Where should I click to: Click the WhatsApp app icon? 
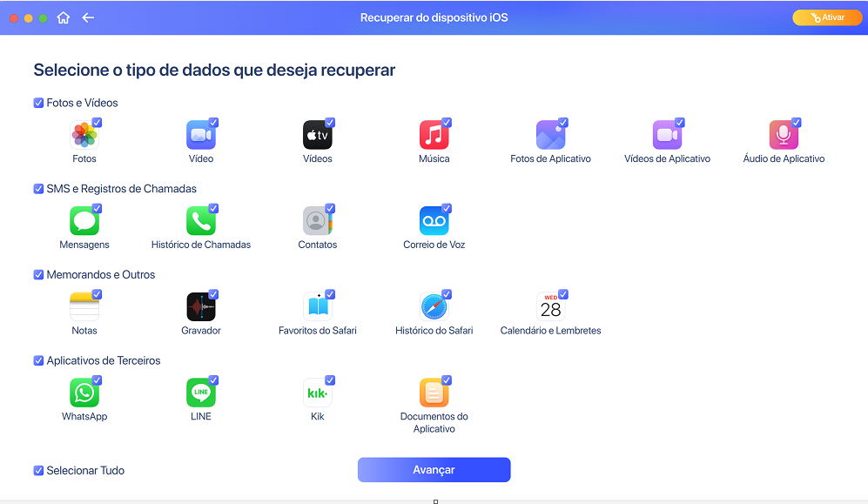tap(84, 393)
